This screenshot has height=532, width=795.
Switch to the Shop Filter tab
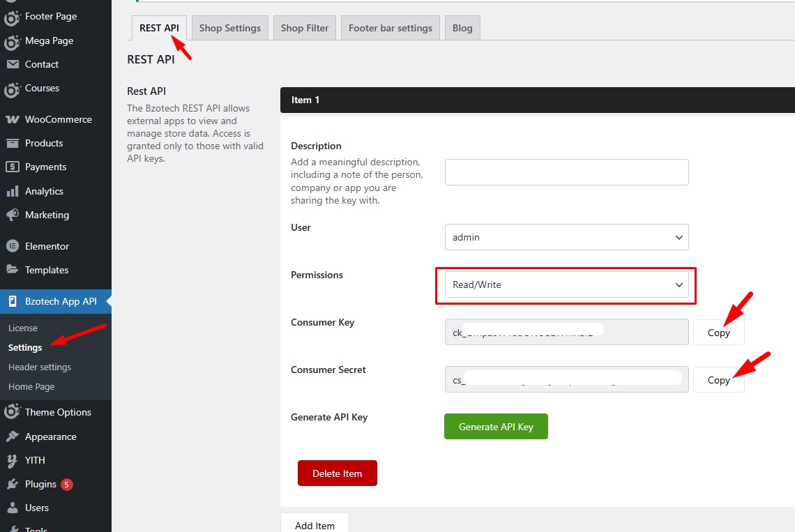click(x=305, y=28)
